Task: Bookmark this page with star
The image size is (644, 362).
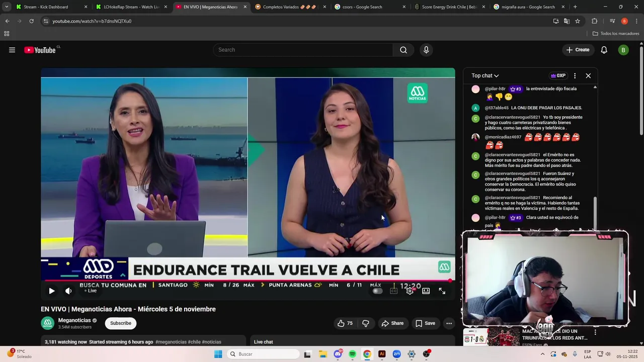Action: (578, 21)
